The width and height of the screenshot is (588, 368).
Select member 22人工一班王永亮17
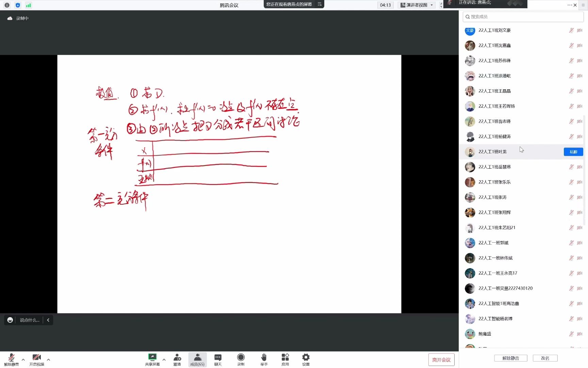(523, 273)
